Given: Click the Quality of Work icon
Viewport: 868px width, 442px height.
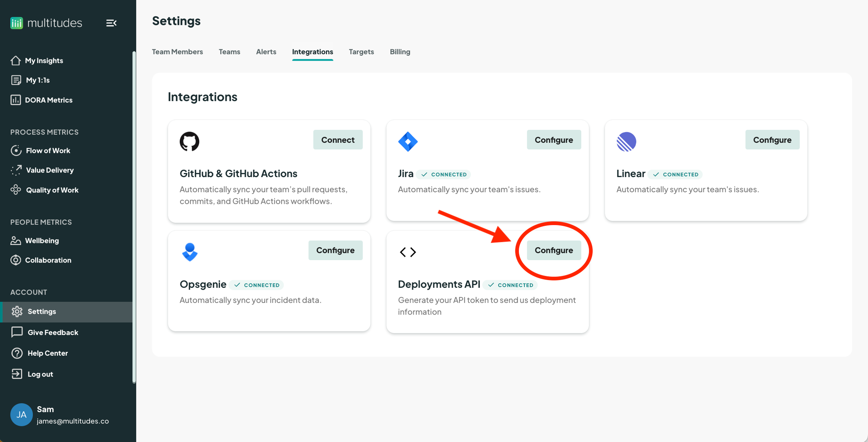Looking at the screenshot, I should (16, 190).
